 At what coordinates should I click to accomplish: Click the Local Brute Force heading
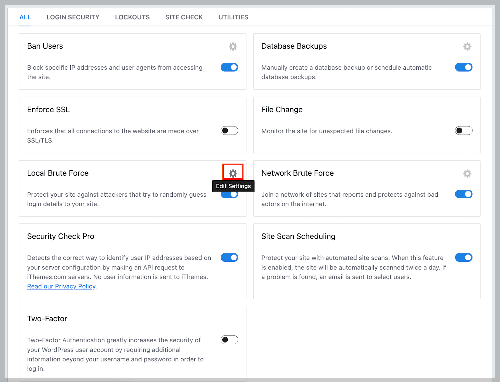tap(58, 173)
